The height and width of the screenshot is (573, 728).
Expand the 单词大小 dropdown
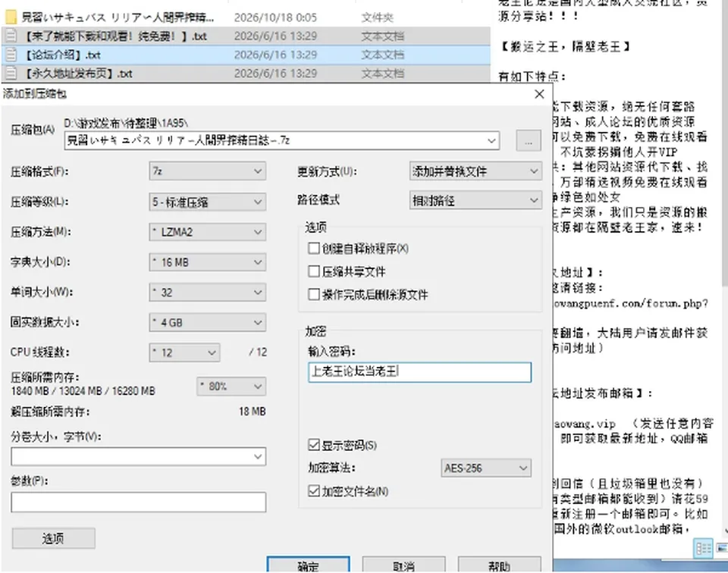click(208, 293)
